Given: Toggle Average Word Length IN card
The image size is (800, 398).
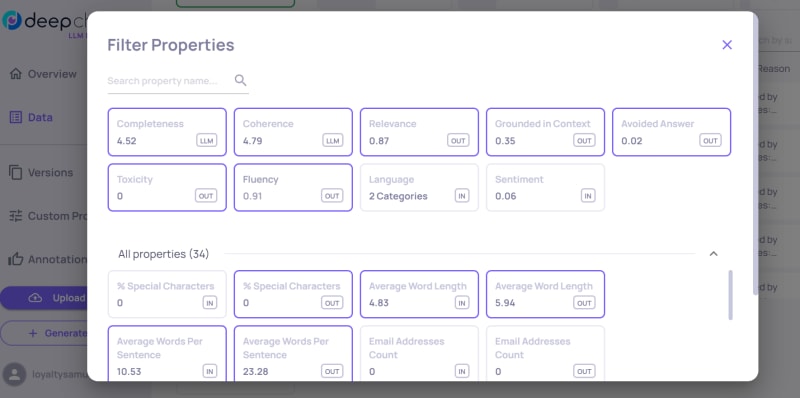Looking at the screenshot, I should [419, 294].
